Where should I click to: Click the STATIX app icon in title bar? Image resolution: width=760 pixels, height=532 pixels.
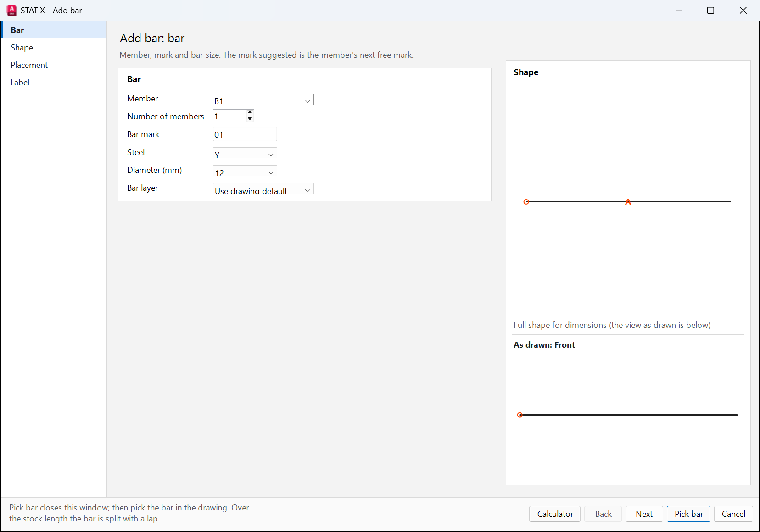(x=12, y=10)
